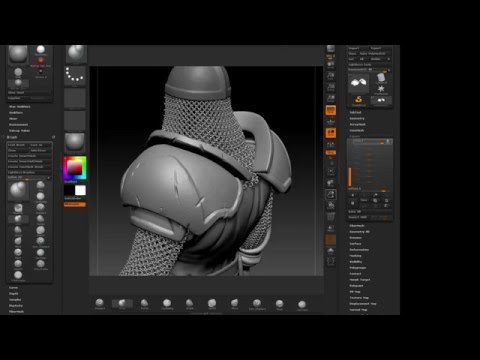
Task: Click the Import button in Tool palette
Action: coord(359,48)
